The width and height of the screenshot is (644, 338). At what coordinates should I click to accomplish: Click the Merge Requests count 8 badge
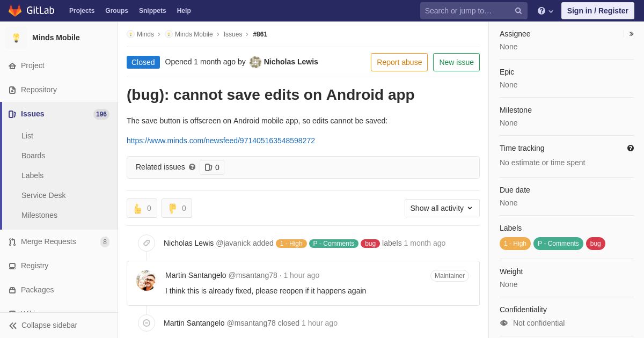tap(105, 242)
